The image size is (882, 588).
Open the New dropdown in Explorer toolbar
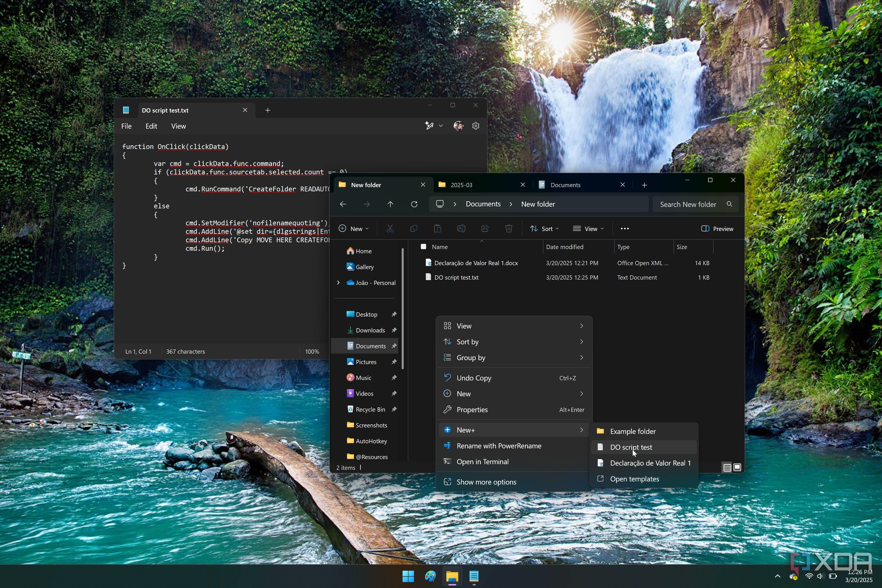[x=353, y=229]
